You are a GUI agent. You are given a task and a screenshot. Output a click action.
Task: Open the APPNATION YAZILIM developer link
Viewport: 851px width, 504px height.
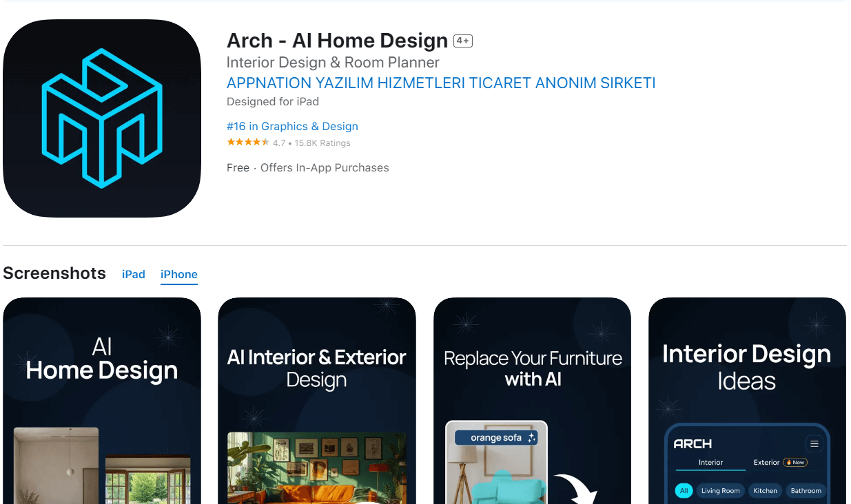click(441, 83)
